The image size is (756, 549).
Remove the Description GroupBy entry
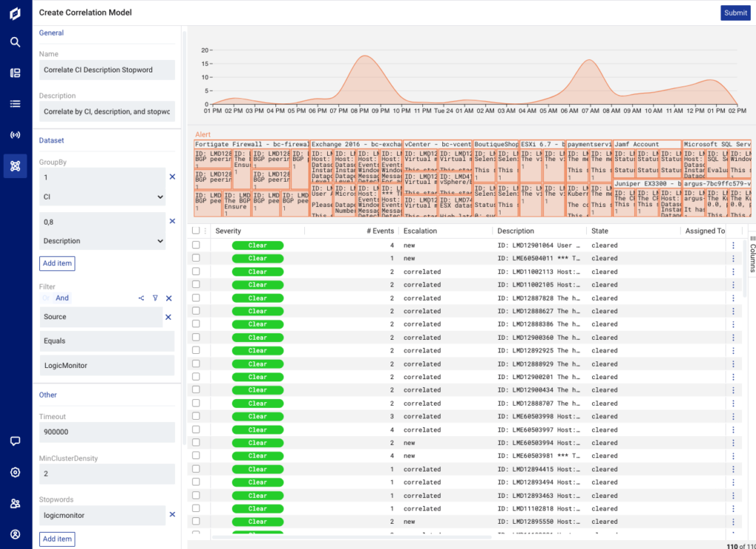(172, 222)
